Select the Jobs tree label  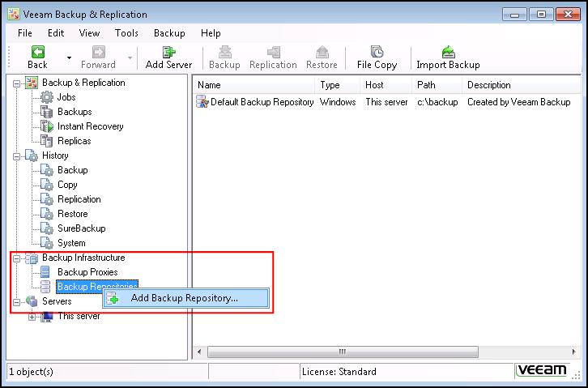click(66, 97)
